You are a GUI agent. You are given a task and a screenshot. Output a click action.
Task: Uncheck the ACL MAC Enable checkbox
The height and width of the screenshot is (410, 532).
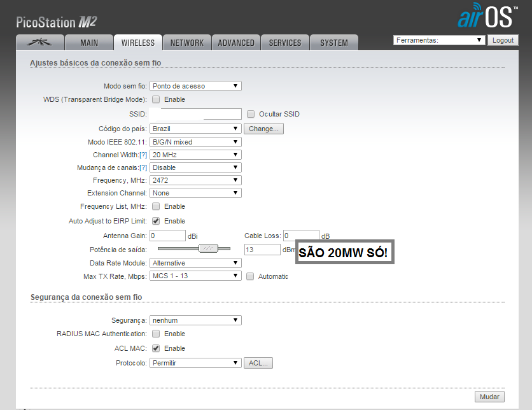156,348
